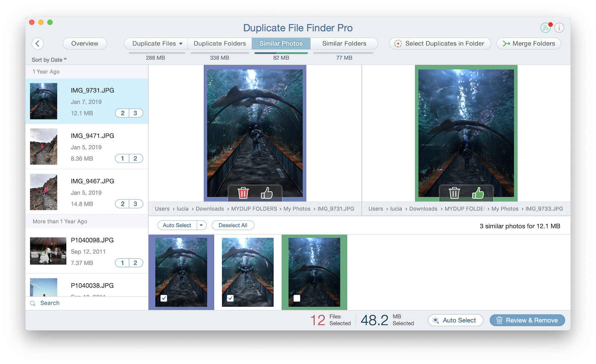Click lucia in IMG_9731.JPG path

click(183, 209)
